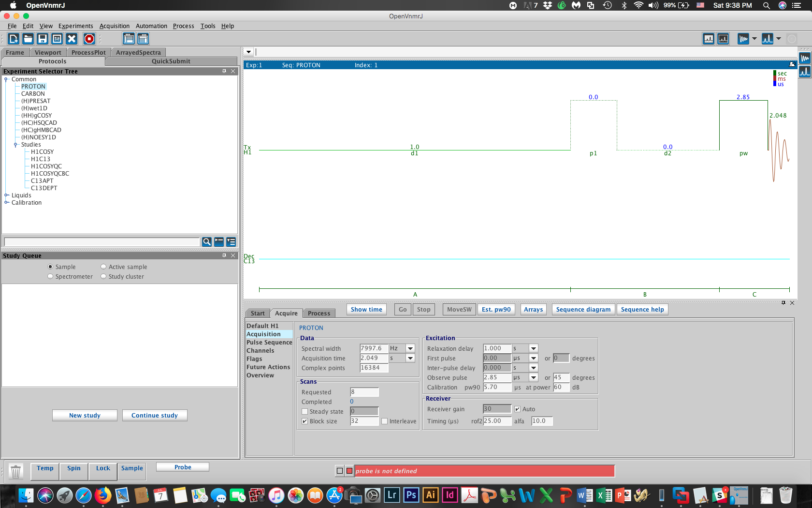
Task: Switch to the Process parameter tab
Action: click(x=319, y=313)
